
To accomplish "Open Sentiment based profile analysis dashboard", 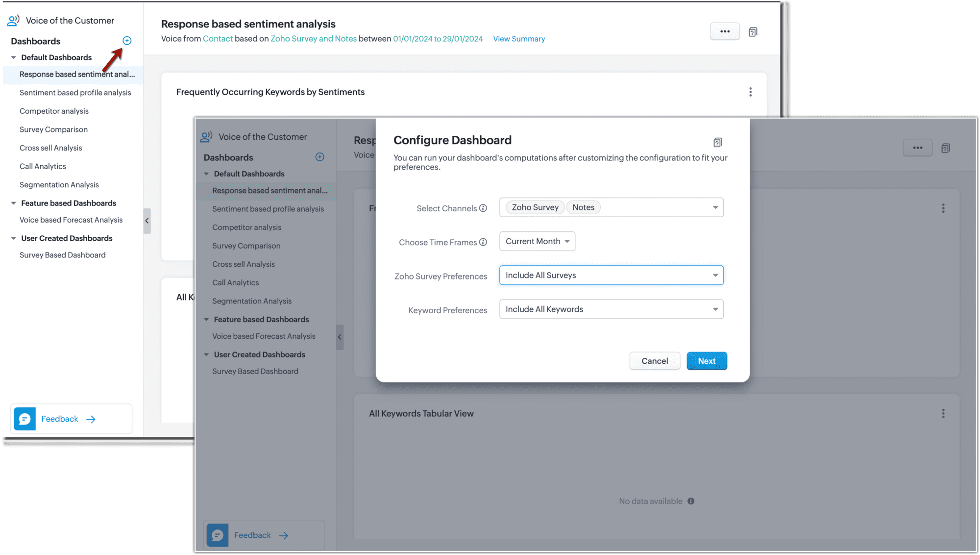I will (x=75, y=93).
